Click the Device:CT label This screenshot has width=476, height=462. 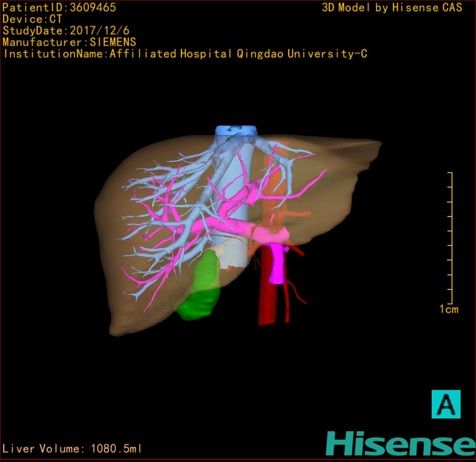(x=32, y=19)
